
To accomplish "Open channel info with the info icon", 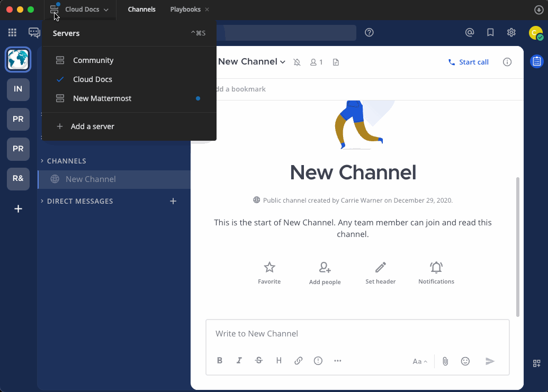I will click(x=507, y=62).
